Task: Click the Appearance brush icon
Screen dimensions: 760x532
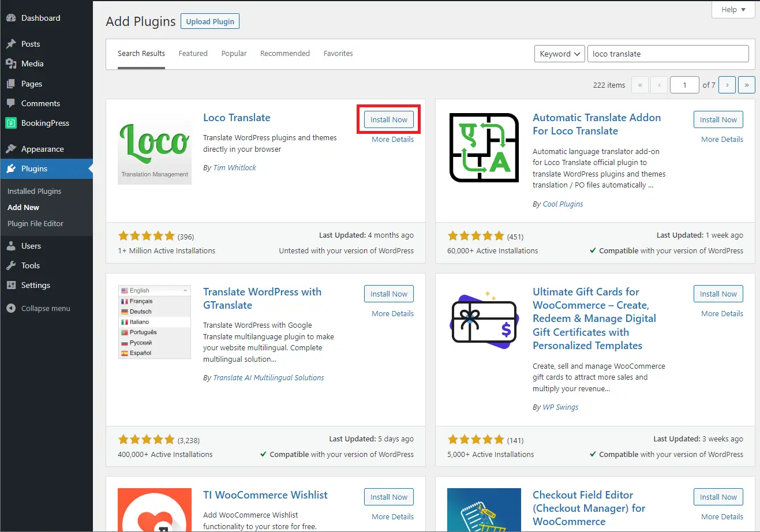Action: click(11, 149)
